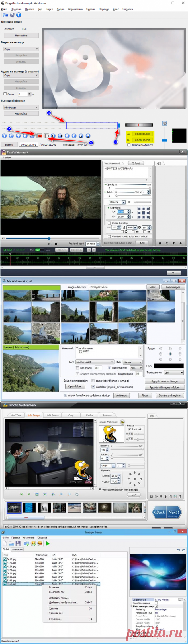This screenshot has width=188, height=644.
Task: Switch to Thumbnails tab in Image Tuner
Action: click(x=17, y=550)
